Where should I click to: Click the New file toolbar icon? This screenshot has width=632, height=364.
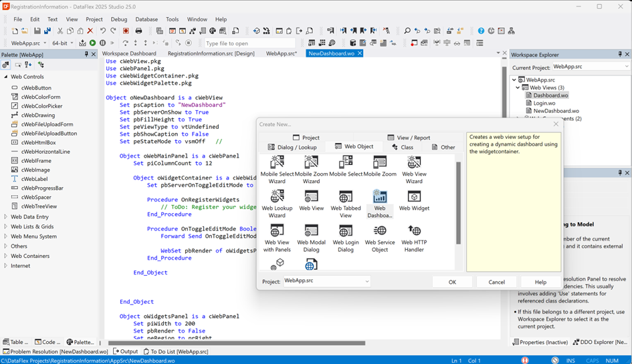(x=15, y=31)
